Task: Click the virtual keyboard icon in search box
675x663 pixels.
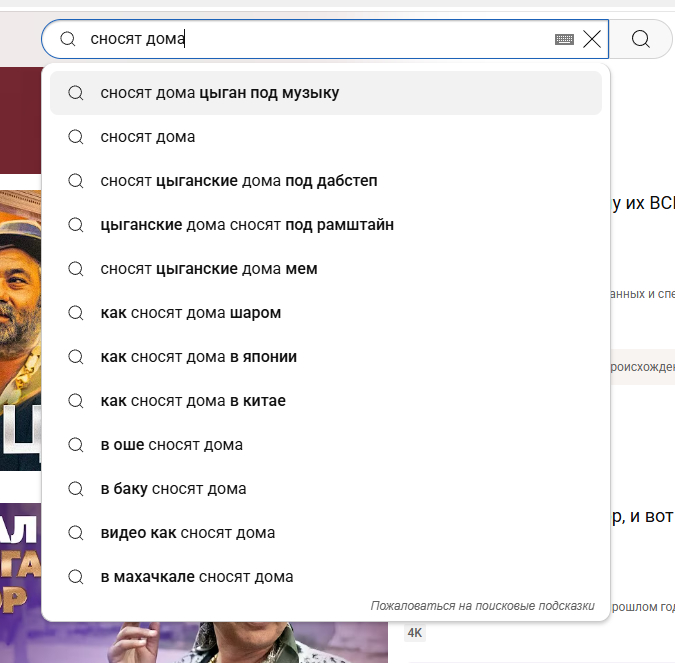Action: pyautogui.click(x=564, y=39)
